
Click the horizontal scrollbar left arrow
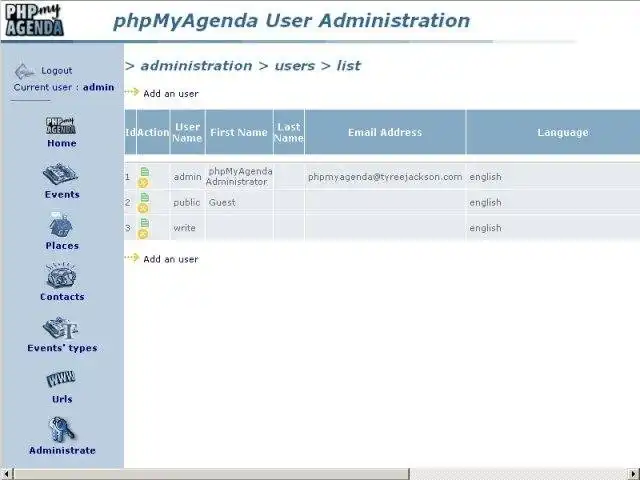(6, 474)
